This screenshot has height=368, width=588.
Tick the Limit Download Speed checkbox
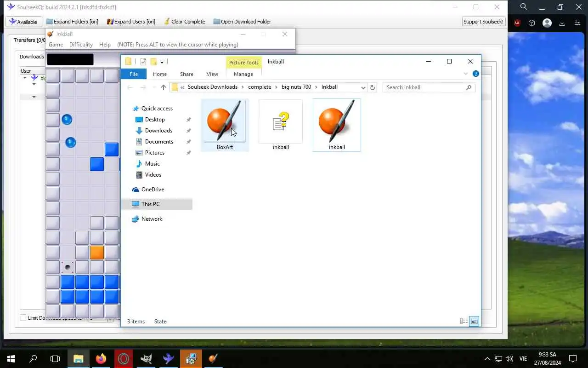(x=23, y=317)
